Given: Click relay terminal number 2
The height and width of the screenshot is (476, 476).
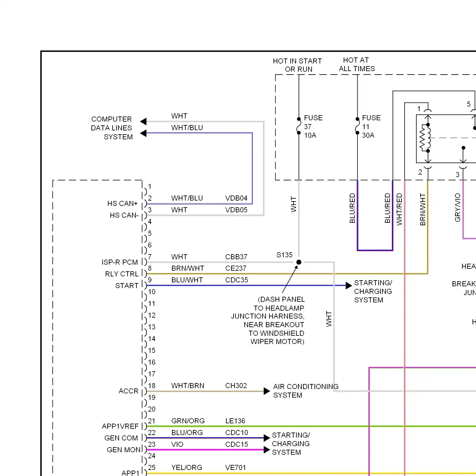Looking at the screenshot, I should [x=420, y=172].
